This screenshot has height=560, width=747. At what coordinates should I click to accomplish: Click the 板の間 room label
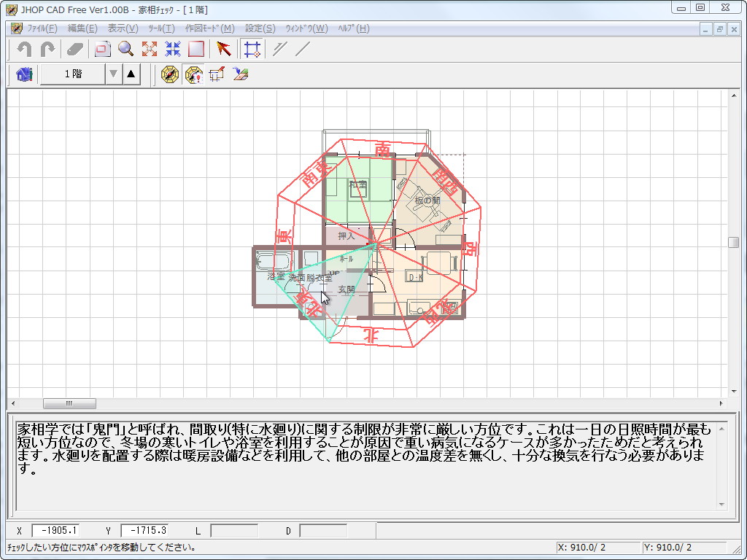pyautogui.click(x=427, y=201)
